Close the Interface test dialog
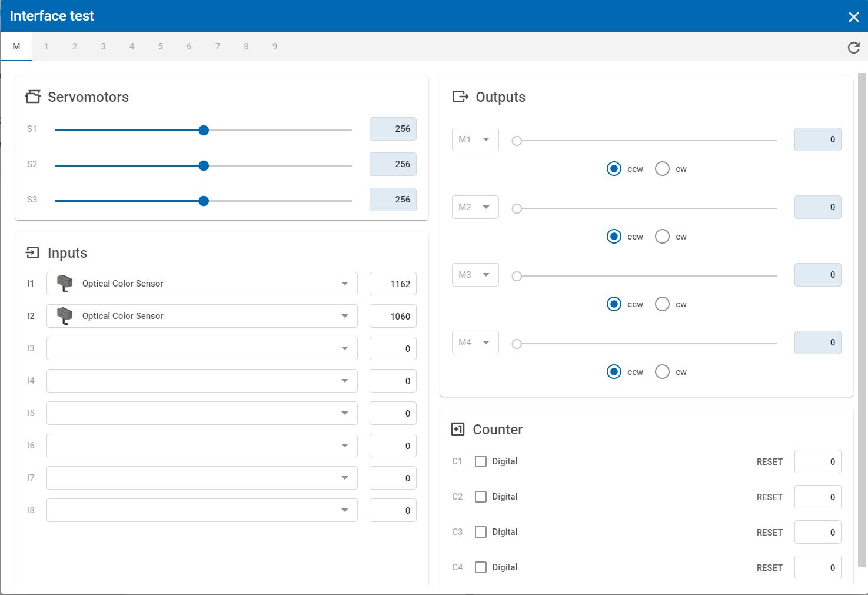The width and height of the screenshot is (868, 595). click(x=853, y=17)
